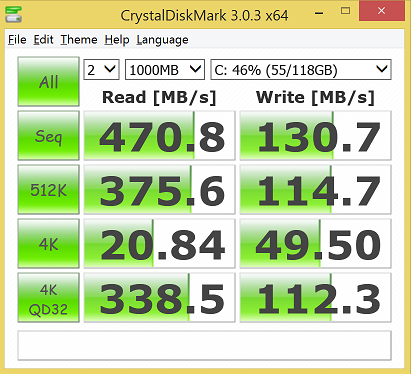The height and width of the screenshot is (374, 412).
Task: Select 512K read result 375.6
Action: [x=159, y=190]
